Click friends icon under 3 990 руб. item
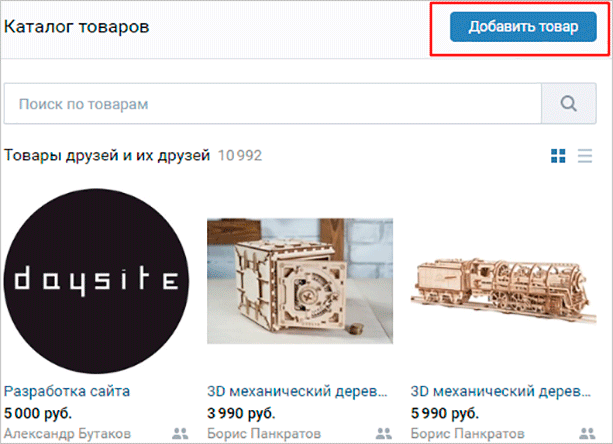Screen dimensions: 613x444 [x=384, y=433]
